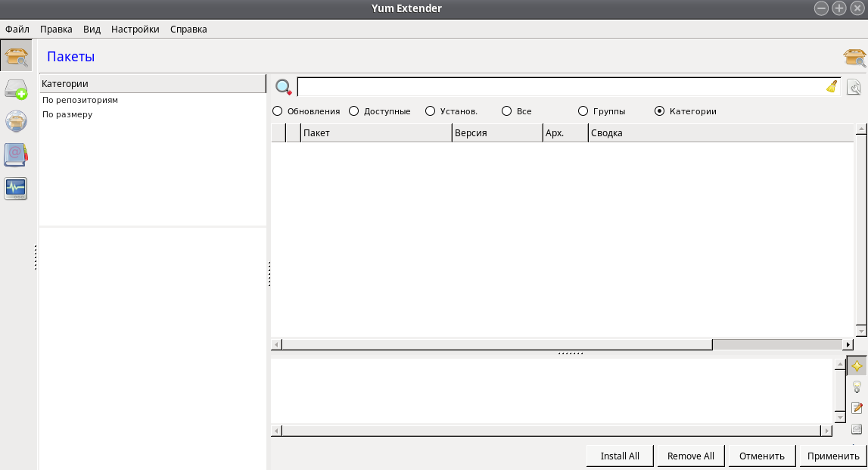The image size is (868, 470).
Task: Click package list scrollbar right arrow
Action: 848,345
